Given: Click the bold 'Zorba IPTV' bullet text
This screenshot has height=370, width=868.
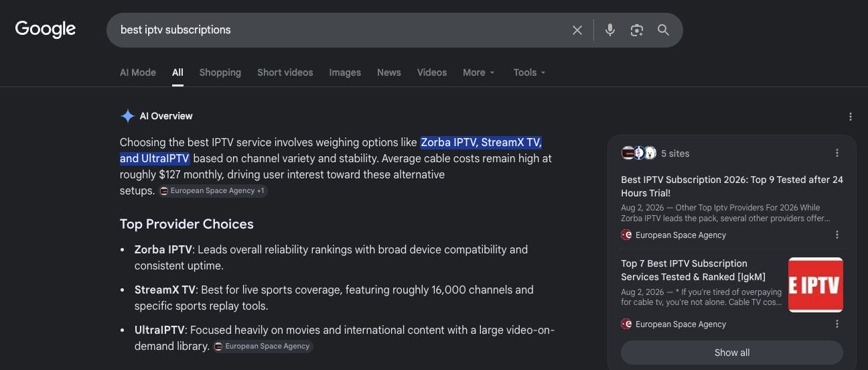Looking at the screenshot, I should coord(163,249).
